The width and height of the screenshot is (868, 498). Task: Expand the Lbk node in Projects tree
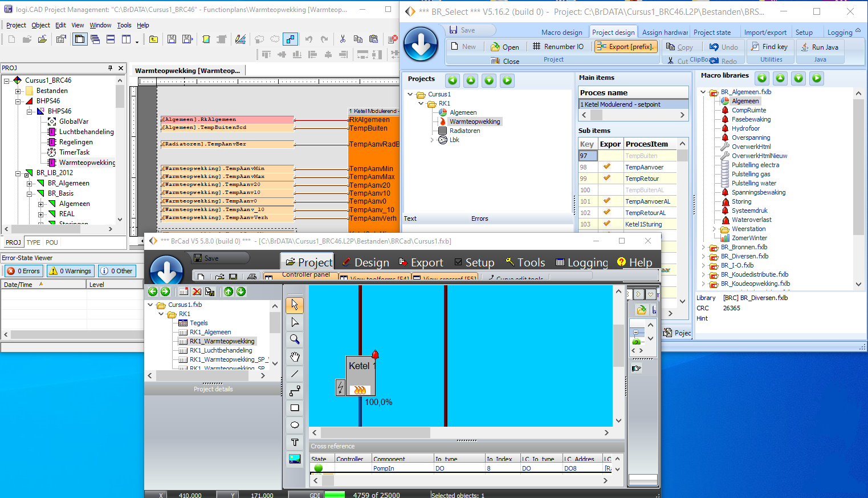pos(432,140)
